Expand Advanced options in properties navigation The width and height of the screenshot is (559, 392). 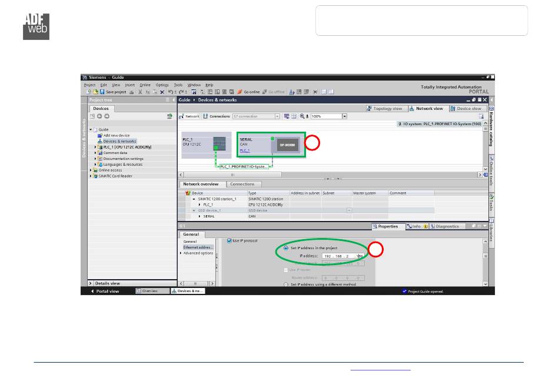(181, 253)
